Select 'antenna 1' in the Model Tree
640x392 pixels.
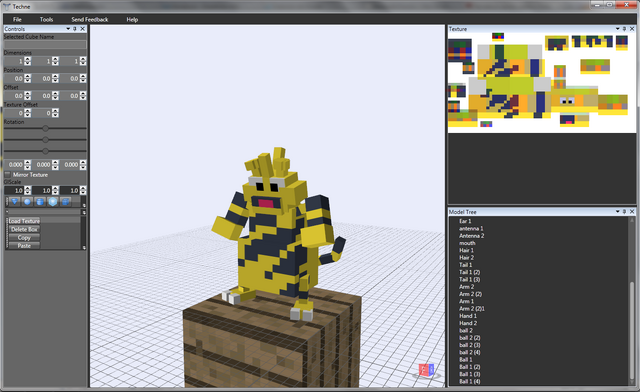tap(471, 228)
